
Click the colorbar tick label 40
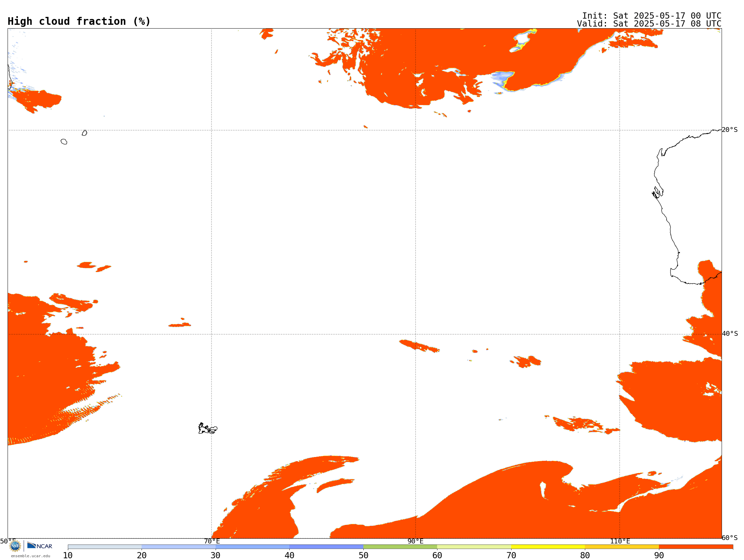click(289, 556)
